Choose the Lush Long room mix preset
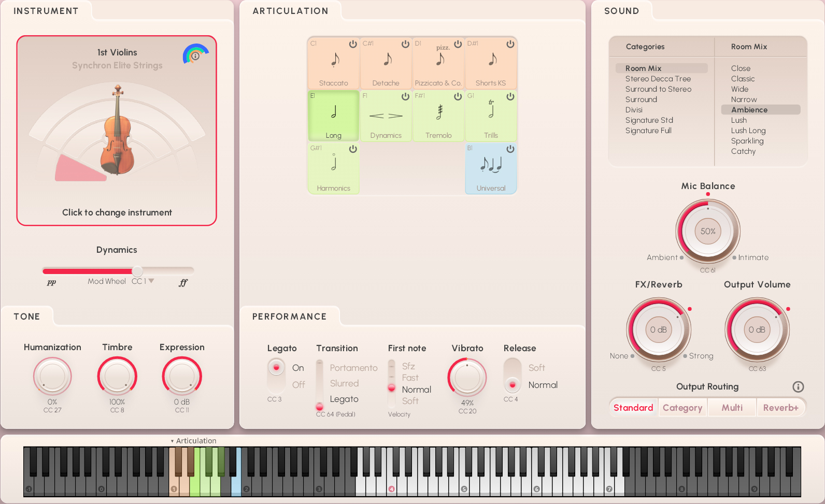This screenshot has height=504, width=825. pos(748,131)
